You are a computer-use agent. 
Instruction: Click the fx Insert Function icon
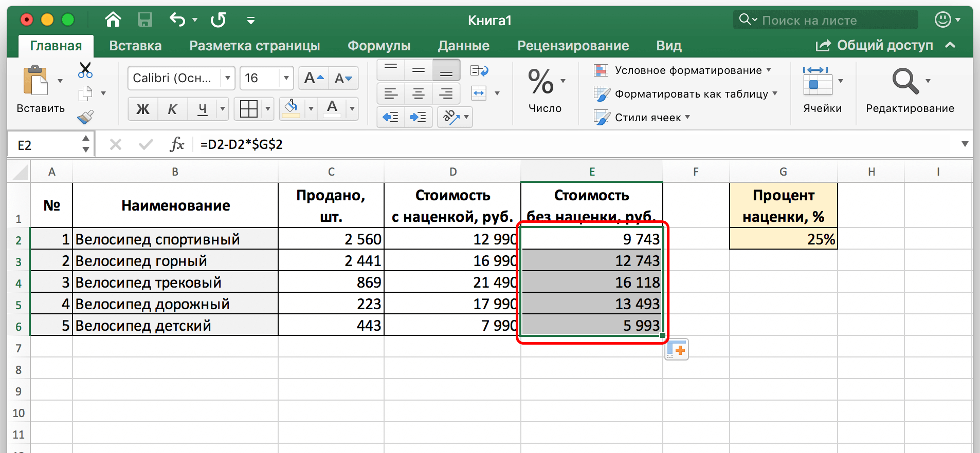[x=177, y=144]
